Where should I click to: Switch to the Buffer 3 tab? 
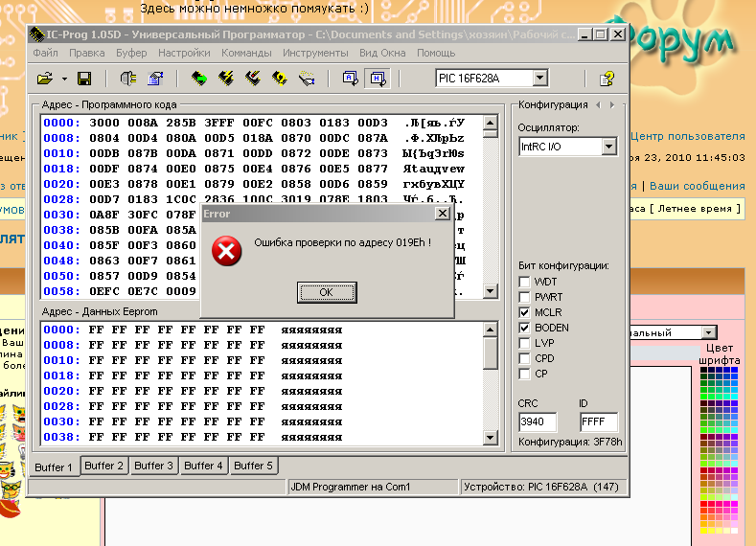click(x=153, y=466)
